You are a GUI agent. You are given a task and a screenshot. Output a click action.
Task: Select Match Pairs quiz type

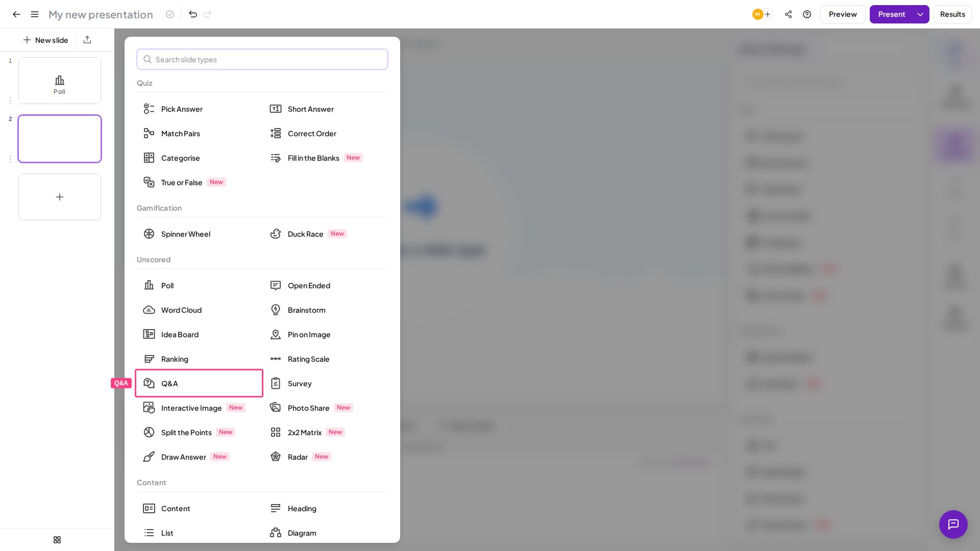pos(199,133)
